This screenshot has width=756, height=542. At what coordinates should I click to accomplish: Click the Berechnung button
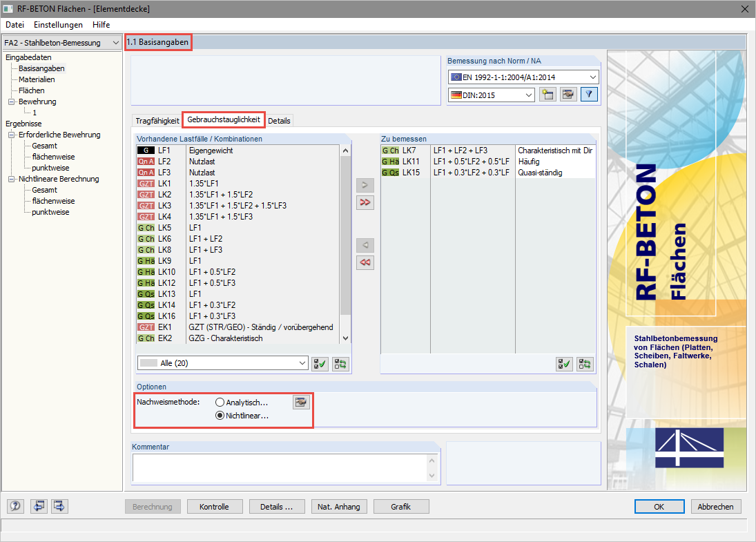point(153,507)
